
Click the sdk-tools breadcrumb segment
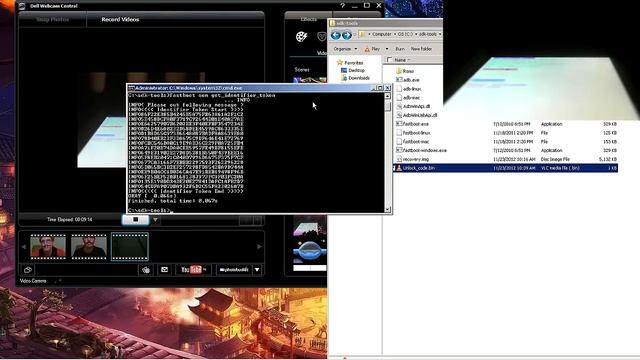[x=427, y=34]
